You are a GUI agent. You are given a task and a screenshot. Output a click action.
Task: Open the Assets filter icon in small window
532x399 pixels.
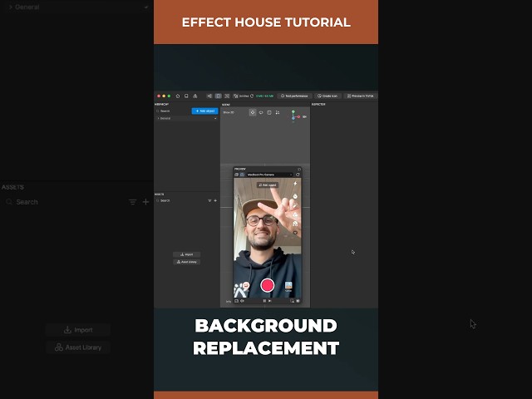click(x=209, y=200)
